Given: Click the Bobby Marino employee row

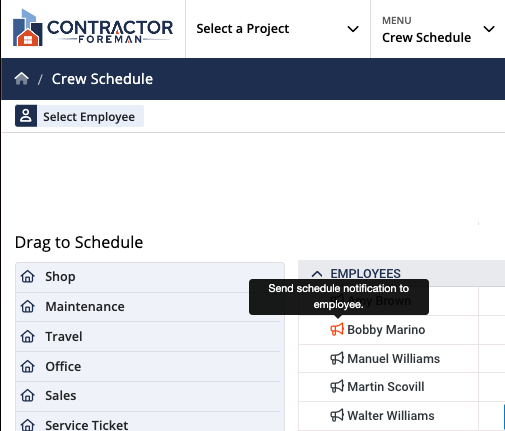Looking at the screenshot, I should 389,330.
